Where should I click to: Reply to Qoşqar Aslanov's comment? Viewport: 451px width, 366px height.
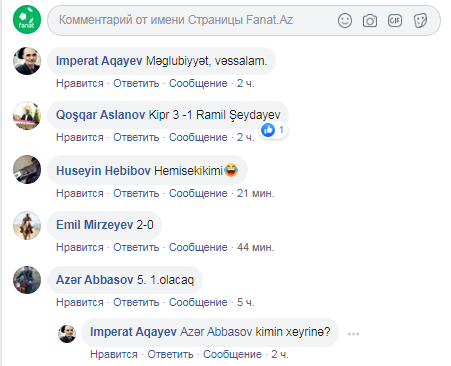click(136, 137)
